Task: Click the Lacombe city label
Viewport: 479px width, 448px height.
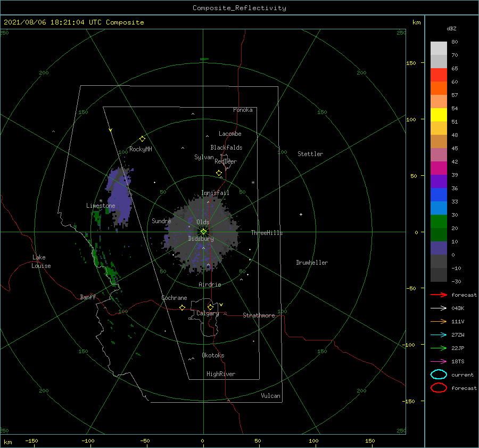Action: pyautogui.click(x=230, y=134)
